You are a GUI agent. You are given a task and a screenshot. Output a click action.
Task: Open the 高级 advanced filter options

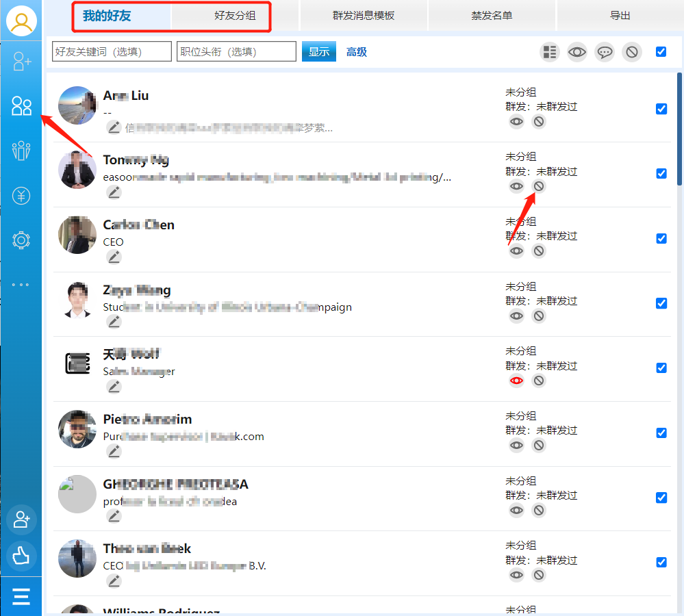tap(356, 52)
